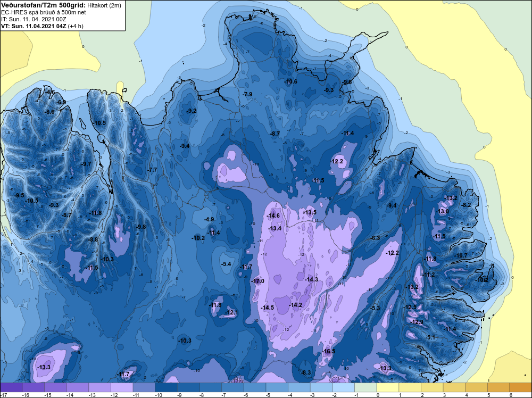Click the -7.9 temperature value

tap(247, 94)
